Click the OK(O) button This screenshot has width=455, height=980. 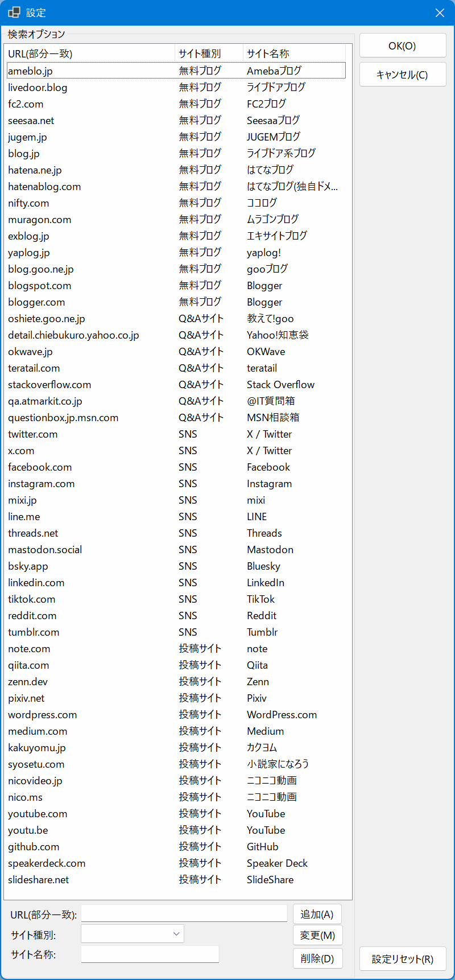[403, 46]
